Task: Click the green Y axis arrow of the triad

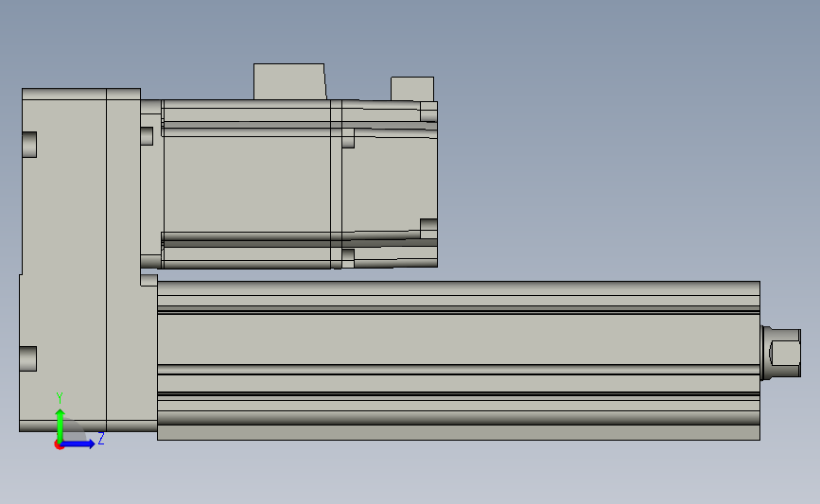Action: 61,426
